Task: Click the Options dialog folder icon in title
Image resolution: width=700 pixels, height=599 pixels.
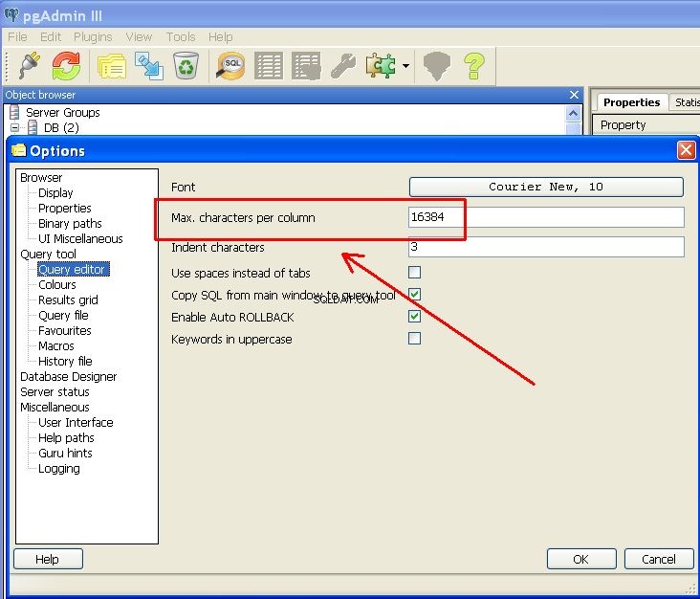Action: coord(19,150)
